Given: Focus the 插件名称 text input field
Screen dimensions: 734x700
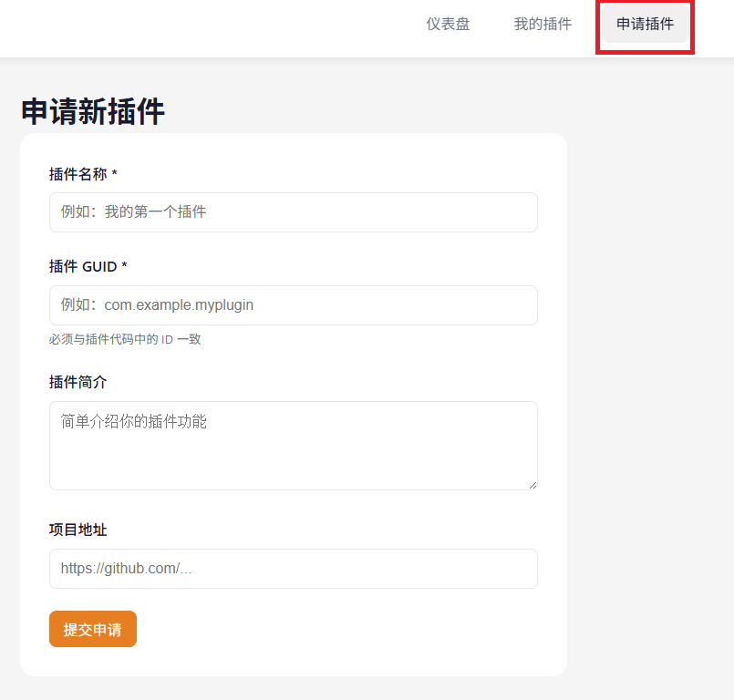Looking at the screenshot, I should (293, 212).
